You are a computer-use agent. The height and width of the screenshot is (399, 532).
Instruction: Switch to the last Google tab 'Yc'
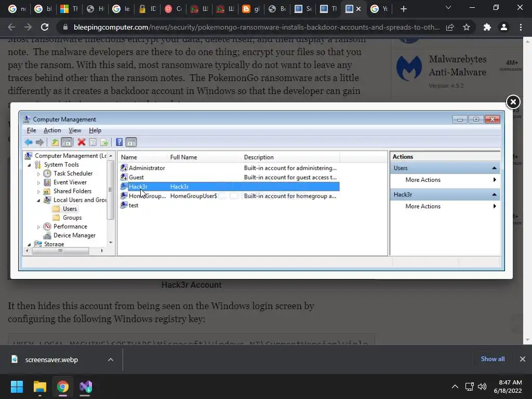click(x=379, y=9)
